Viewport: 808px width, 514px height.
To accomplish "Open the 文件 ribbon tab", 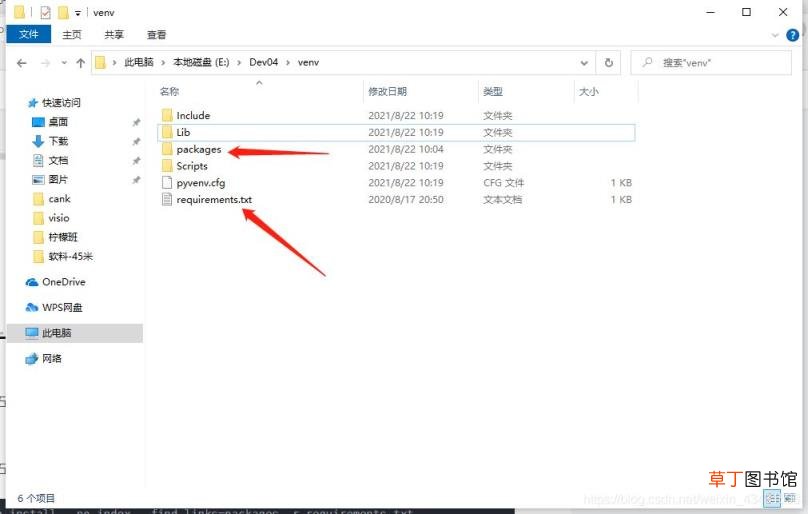I will 29,34.
